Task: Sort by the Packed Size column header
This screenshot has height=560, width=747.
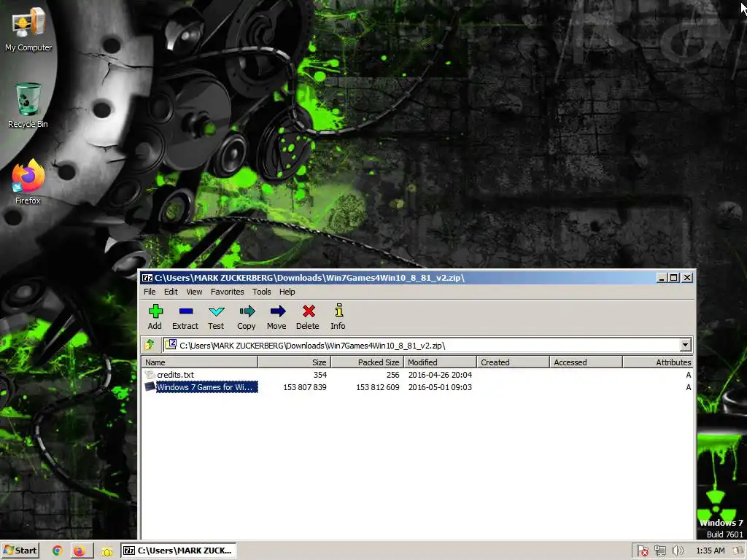Action: pyautogui.click(x=368, y=362)
